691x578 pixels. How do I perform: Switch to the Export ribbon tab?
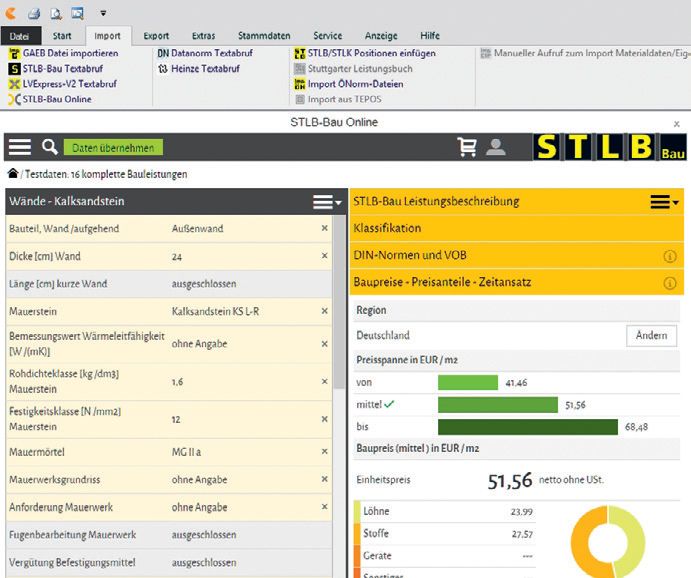click(156, 36)
